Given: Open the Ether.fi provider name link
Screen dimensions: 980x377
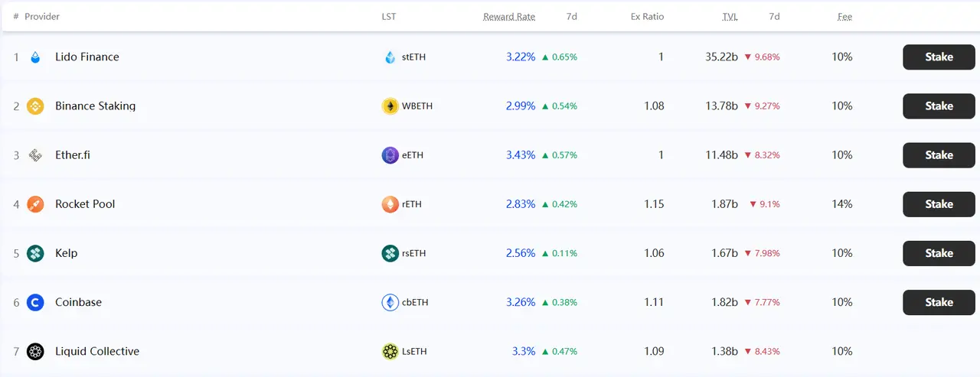Looking at the screenshot, I should pyautogui.click(x=73, y=155).
